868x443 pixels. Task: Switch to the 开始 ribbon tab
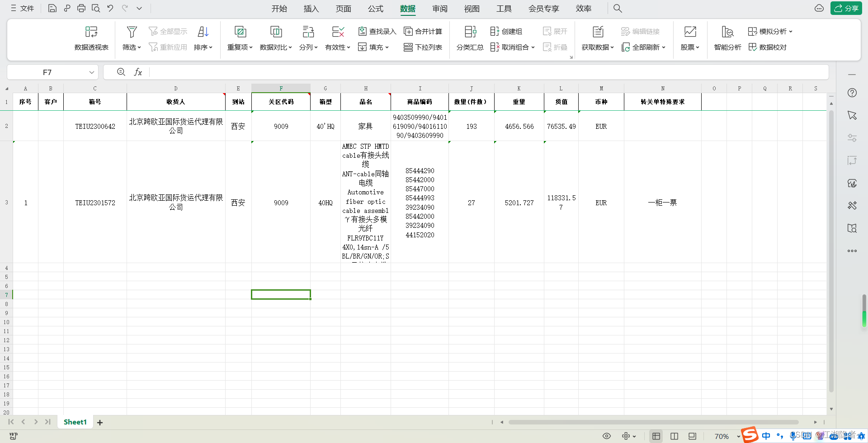tap(279, 9)
